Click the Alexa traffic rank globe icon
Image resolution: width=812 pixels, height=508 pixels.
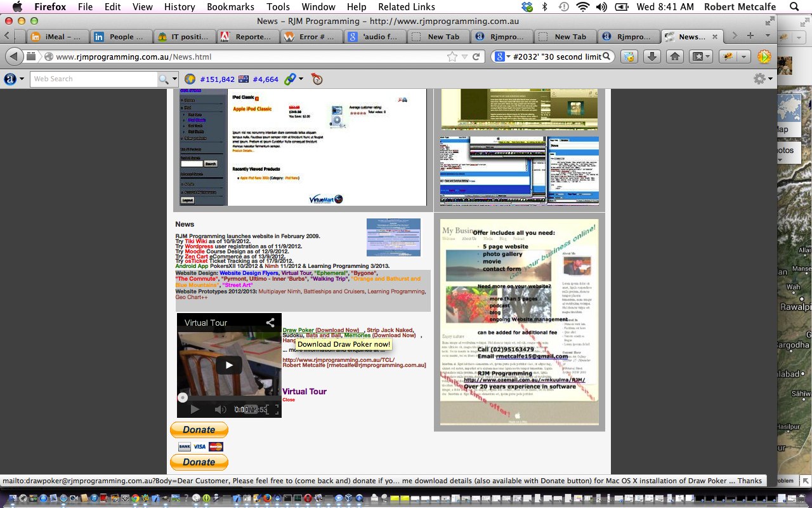click(x=190, y=79)
